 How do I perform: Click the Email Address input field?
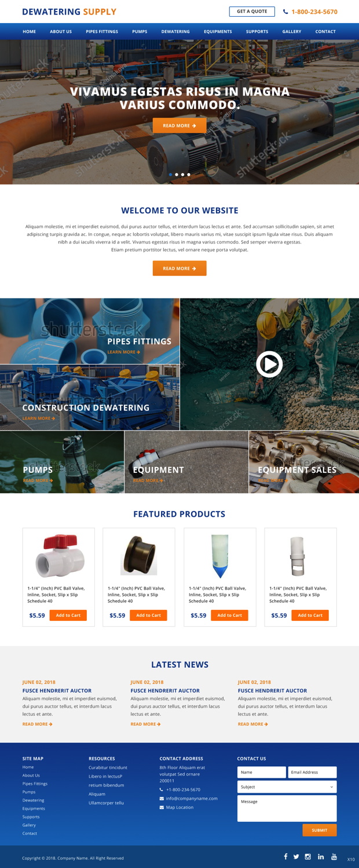313,772
